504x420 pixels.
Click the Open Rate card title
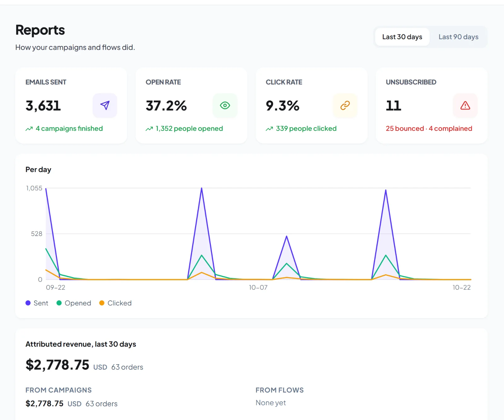[x=163, y=82]
